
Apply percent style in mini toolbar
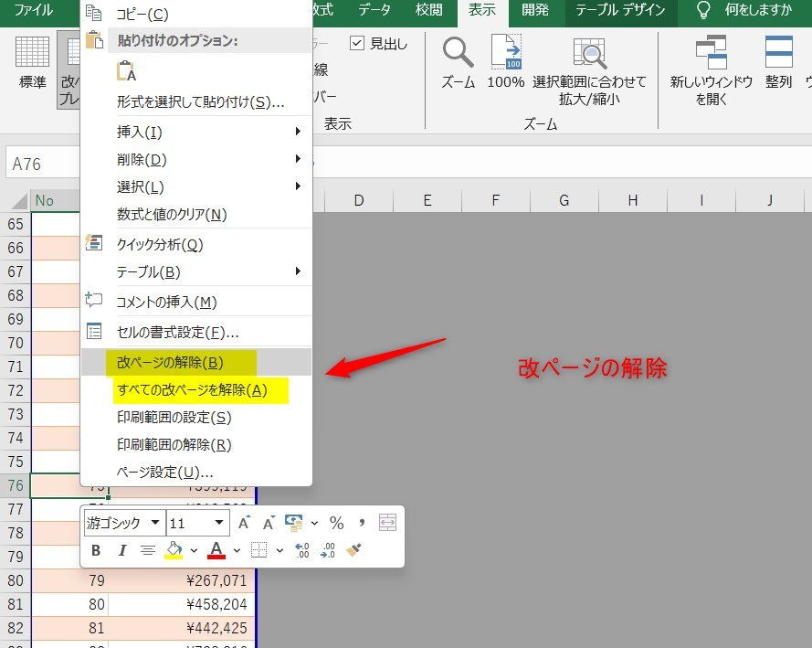coord(337,523)
